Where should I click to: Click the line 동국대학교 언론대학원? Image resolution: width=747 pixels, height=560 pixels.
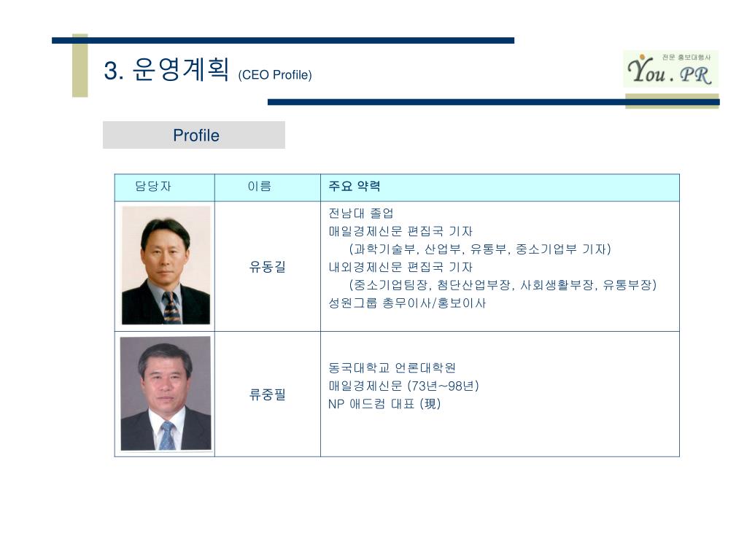(392, 367)
